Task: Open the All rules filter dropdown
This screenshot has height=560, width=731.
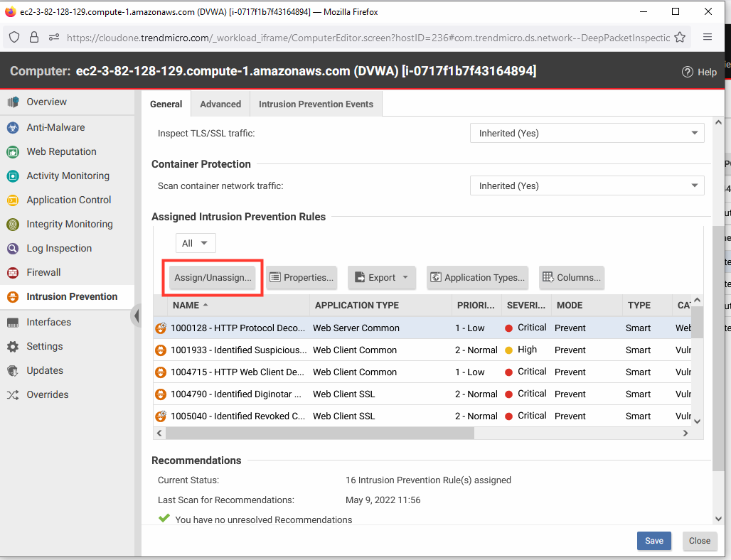Action: coord(196,243)
